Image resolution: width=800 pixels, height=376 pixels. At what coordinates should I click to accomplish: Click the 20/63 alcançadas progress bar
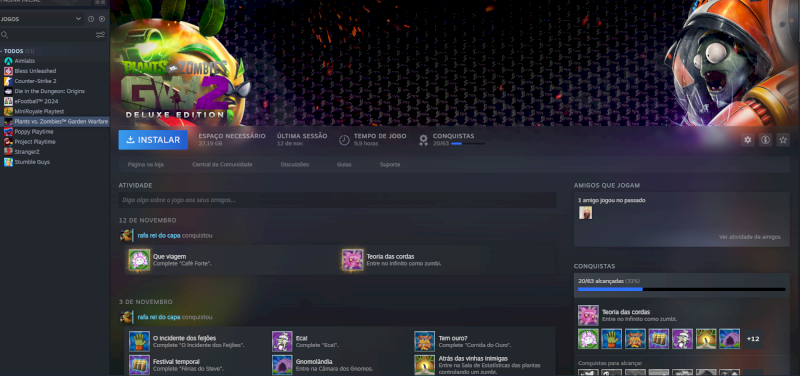(682, 289)
